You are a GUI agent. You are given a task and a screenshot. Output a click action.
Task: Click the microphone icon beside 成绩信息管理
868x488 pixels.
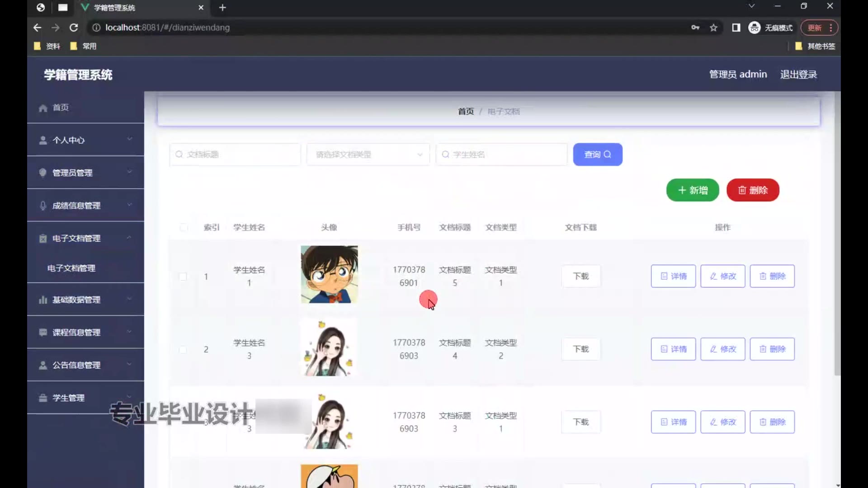pos(43,206)
